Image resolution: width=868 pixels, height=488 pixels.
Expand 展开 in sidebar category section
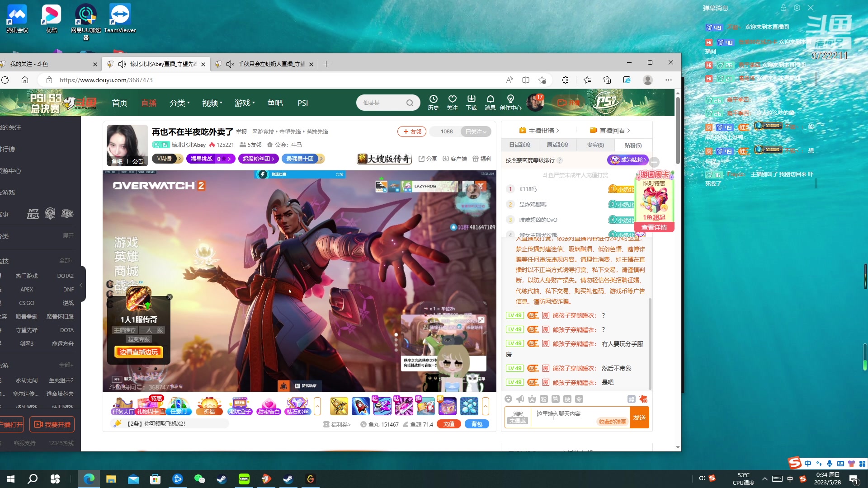(68, 235)
